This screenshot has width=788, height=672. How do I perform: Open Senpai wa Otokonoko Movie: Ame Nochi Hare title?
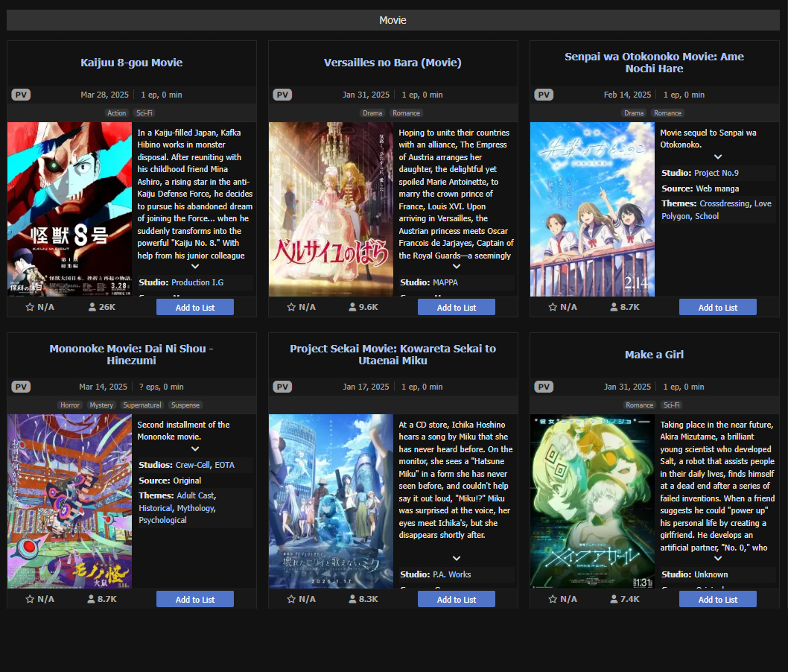click(654, 63)
